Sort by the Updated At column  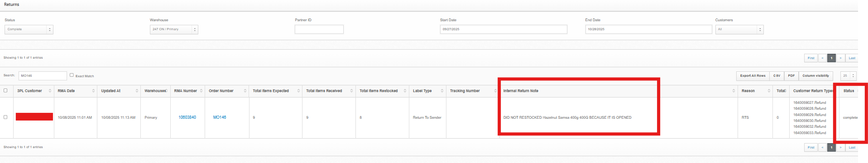tap(119, 91)
